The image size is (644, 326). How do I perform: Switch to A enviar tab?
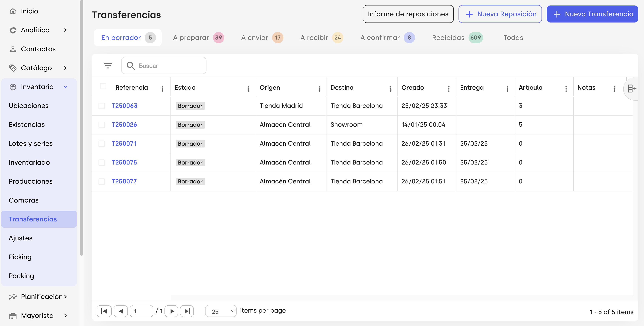click(262, 38)
